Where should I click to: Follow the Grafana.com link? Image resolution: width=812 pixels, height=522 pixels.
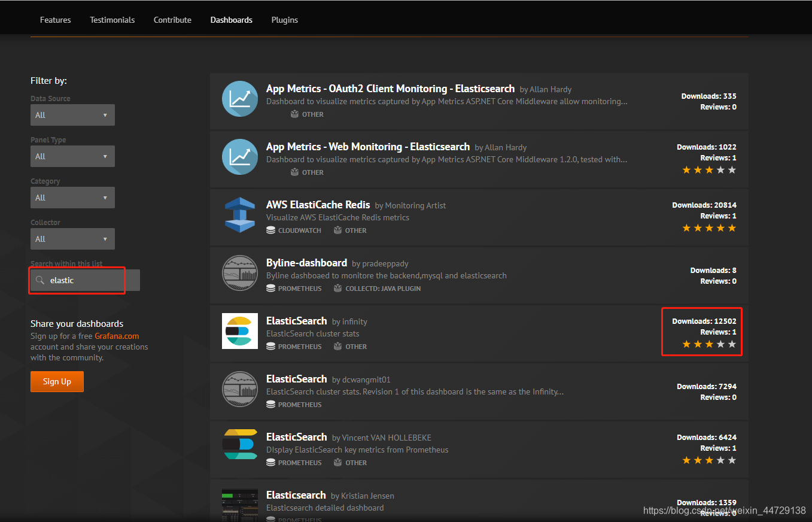click(117, 336)
